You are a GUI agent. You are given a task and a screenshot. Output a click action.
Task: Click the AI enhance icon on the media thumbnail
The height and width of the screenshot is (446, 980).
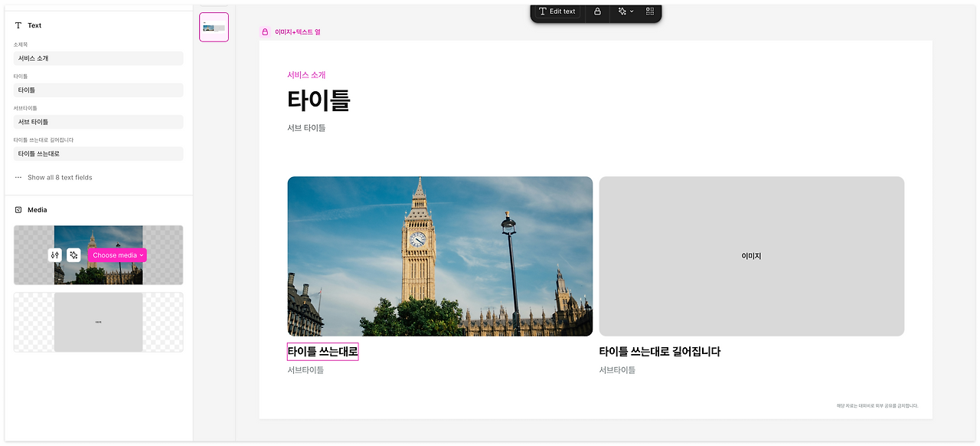pos(73,254)
